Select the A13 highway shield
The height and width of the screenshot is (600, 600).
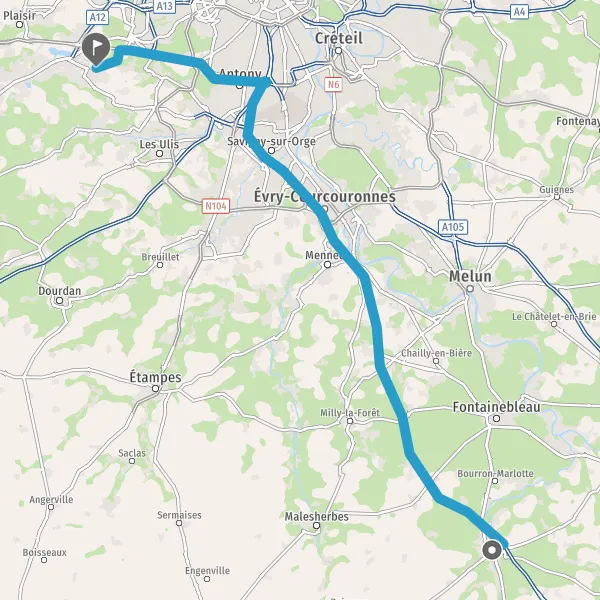tap(165, 6)
